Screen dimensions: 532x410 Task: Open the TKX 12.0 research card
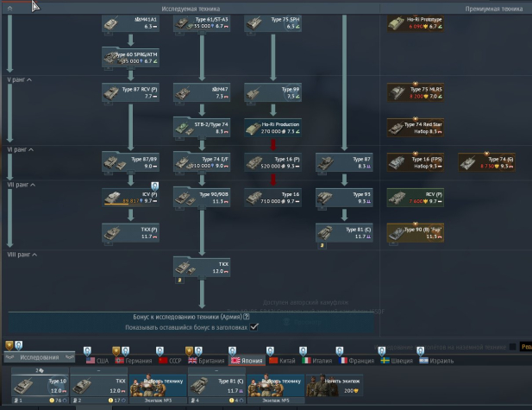[201, 267]
